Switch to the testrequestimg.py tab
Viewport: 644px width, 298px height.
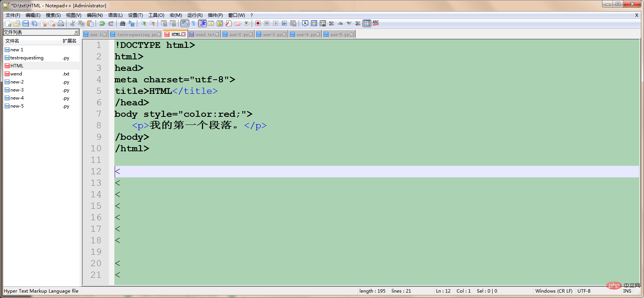click(137, 34)
